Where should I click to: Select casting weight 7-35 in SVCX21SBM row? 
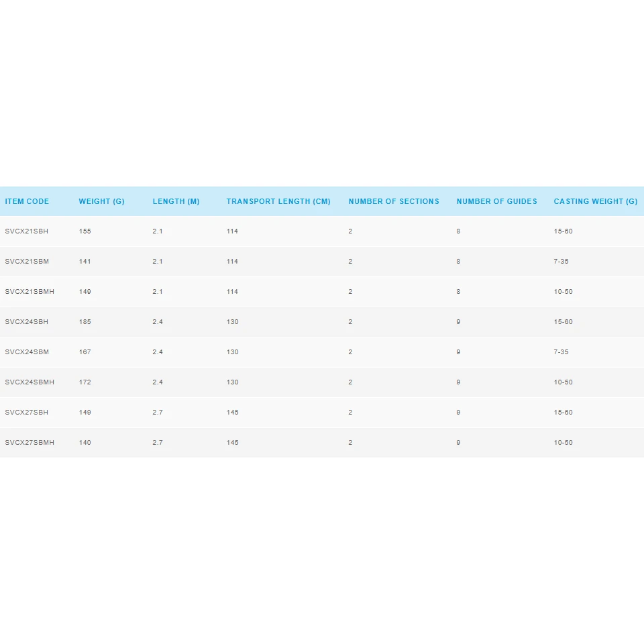(x=561, y=262)
